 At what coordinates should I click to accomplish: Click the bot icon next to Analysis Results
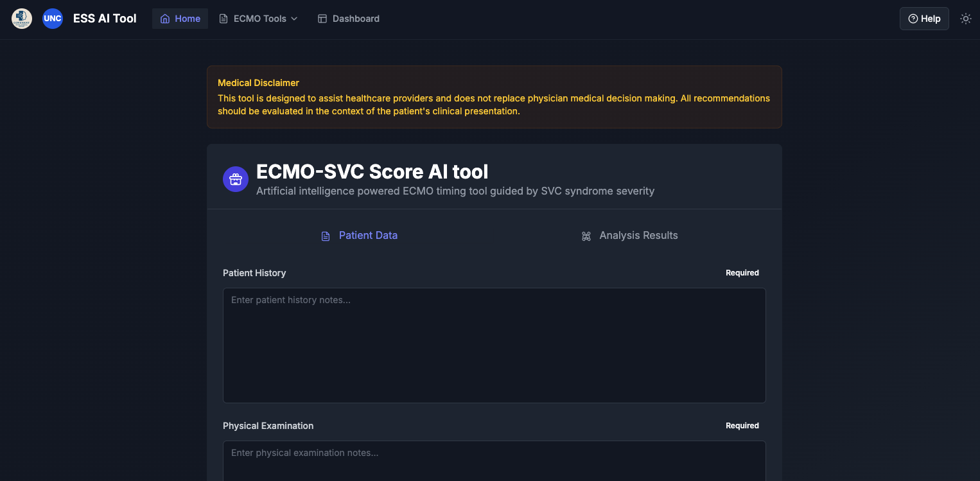pos(586,236)
